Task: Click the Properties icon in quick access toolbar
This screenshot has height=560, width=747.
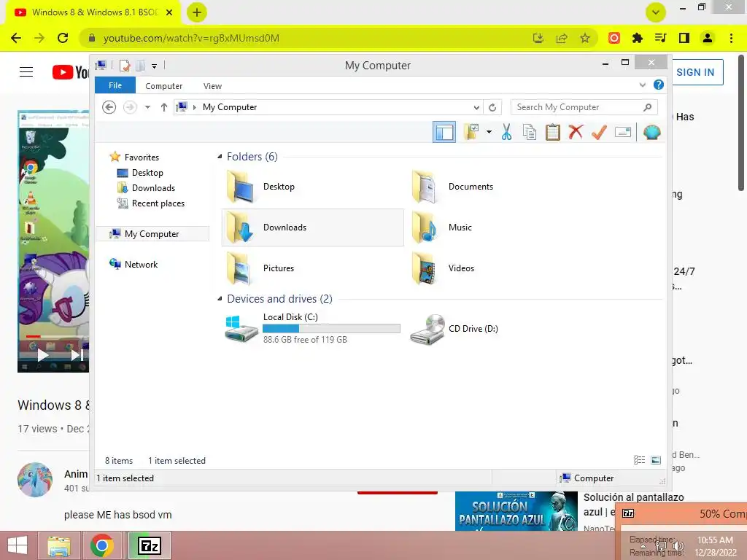Action: coord(124,66)
